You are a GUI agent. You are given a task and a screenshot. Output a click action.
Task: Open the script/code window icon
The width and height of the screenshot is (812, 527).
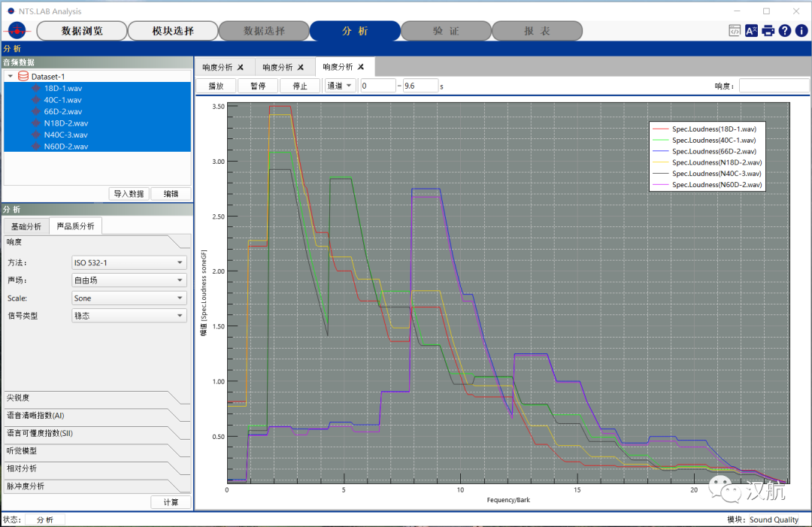[x=735, y=31]
